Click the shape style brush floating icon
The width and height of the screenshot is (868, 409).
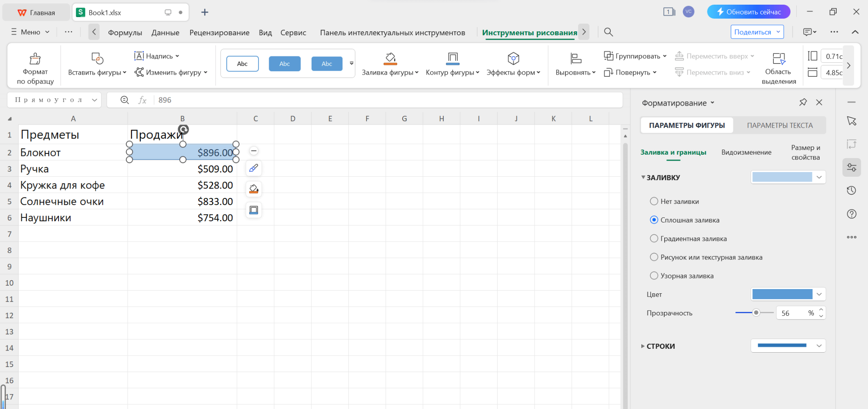coord(253,168)
